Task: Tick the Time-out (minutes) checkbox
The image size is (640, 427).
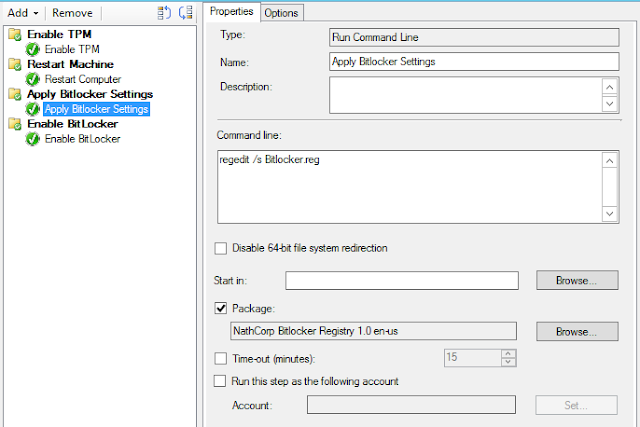Action: [x=221, y=358]
